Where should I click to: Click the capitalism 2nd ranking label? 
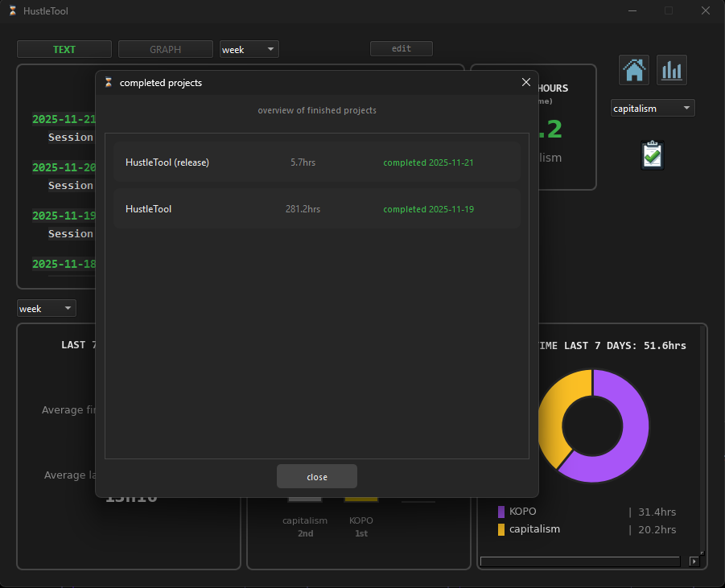click(305, 527)
